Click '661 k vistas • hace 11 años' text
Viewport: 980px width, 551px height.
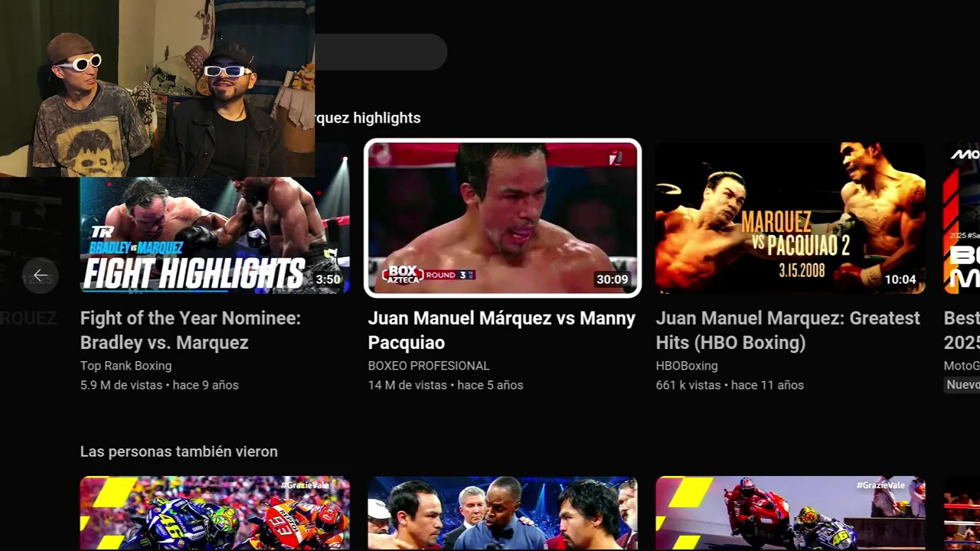point(730,385)
